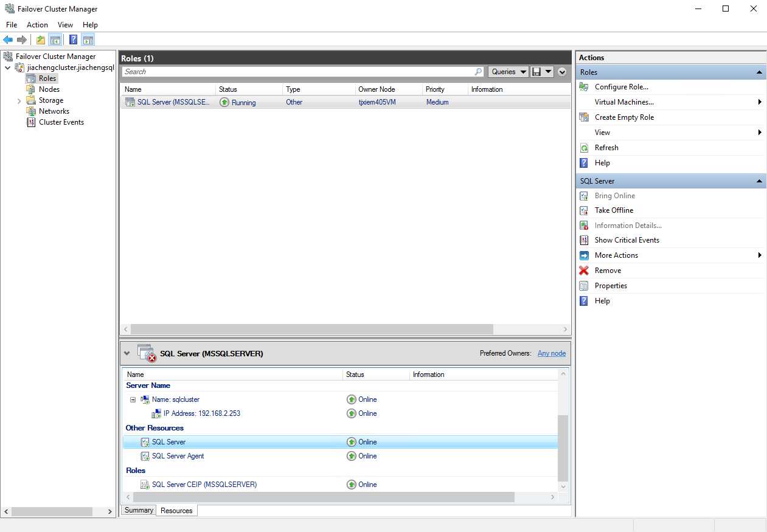Select the IP Address: 192.168.2.253 resource
Screen dimensions: 767x532
click(x=202, y=413)
